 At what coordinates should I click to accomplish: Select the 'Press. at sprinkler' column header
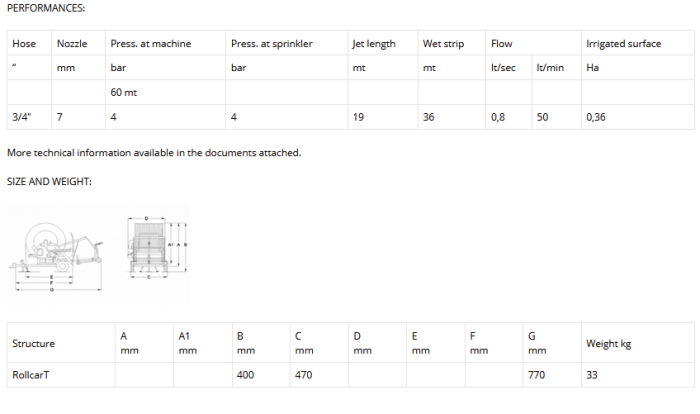click(272, 44)
